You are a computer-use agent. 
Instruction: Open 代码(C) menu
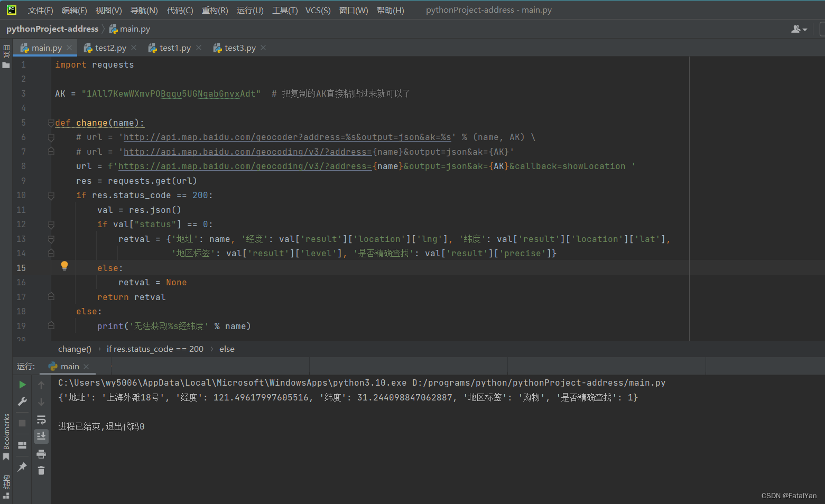click(180, 10)
